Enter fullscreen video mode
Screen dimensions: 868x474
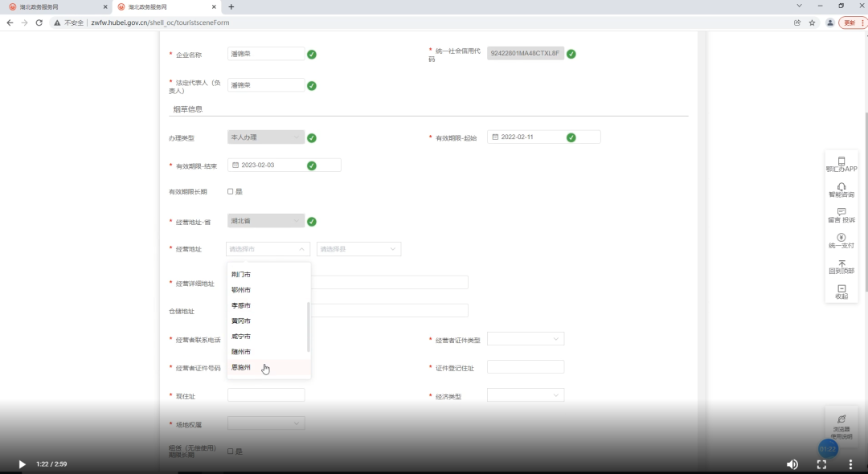coord(821,464)
